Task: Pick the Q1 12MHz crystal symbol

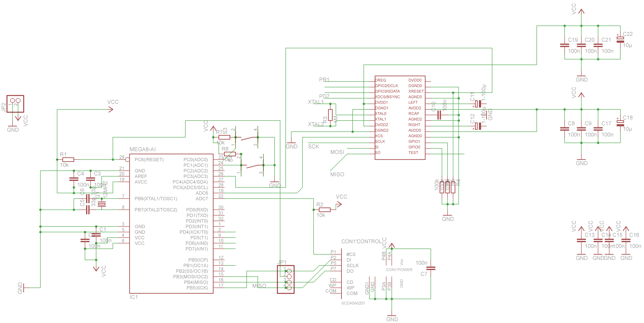Action: 101,204
